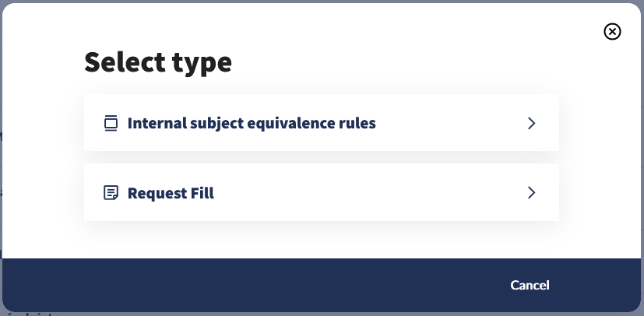644x316 pixels.
Task: Tap the arrow ending the Internal subject rules row
Action: tap(532, 123)
